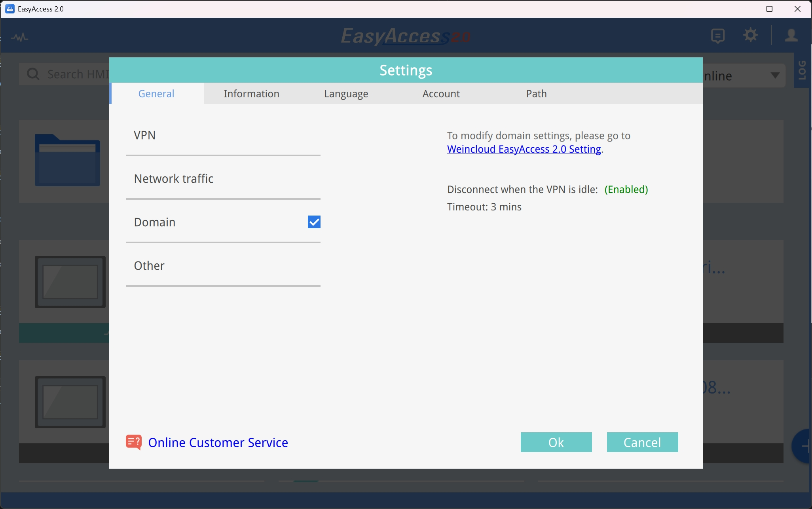
Task: Click the blue folder icon in main window
Action: coord(67,160)
